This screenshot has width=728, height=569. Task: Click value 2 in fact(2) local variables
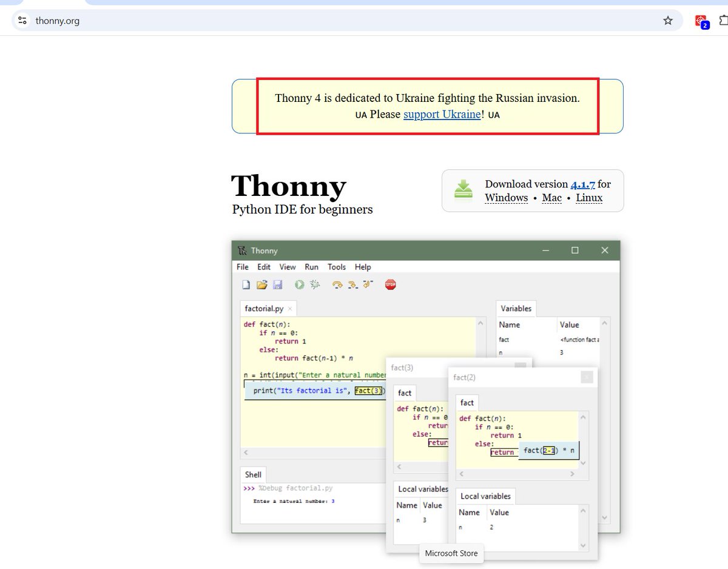[491, 527]
